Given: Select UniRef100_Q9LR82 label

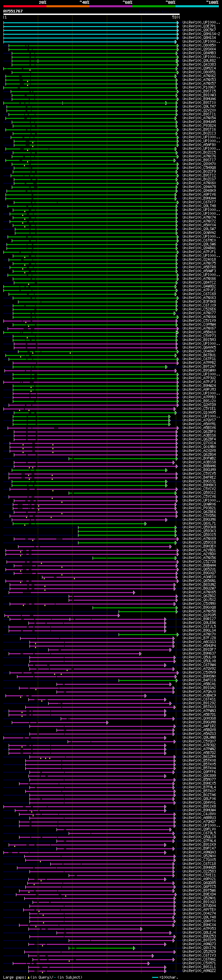Looking at the screenshot, I should coord(199,60).
